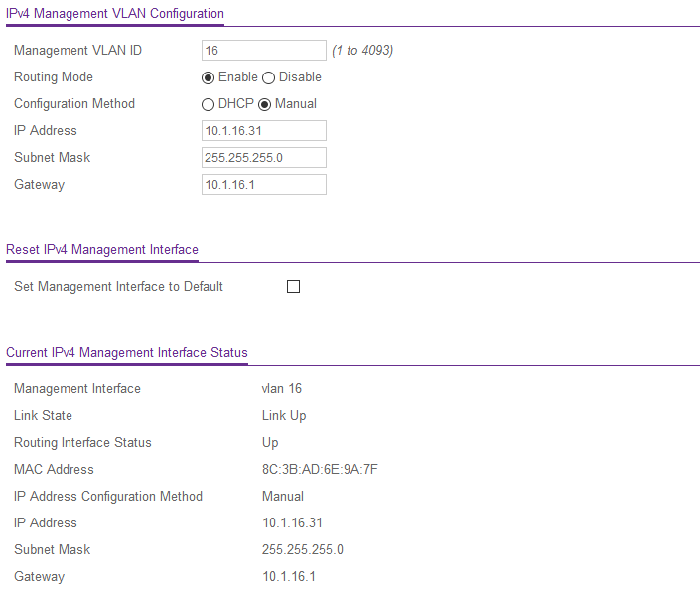Click the Management VLAN ID input field
700x593 pixels.
(x=264, y=50)
